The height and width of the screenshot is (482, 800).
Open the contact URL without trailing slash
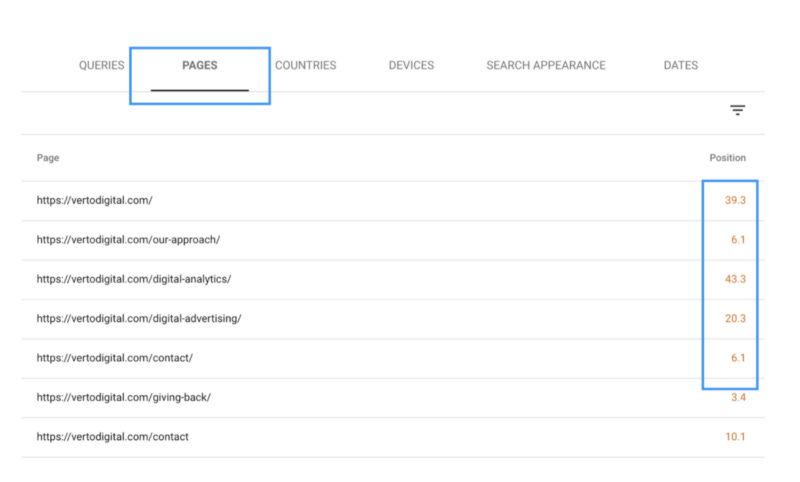112,437
